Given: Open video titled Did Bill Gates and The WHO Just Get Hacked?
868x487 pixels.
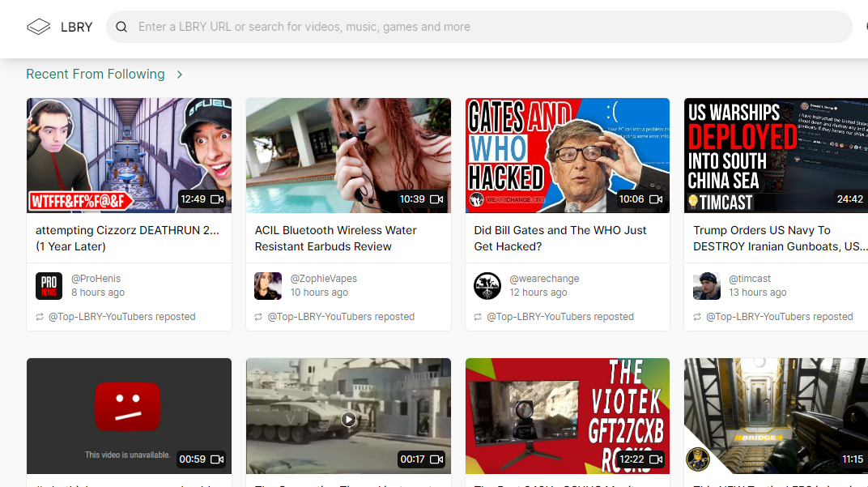Looking at the screenshot, I should click(x=560, y=237).
